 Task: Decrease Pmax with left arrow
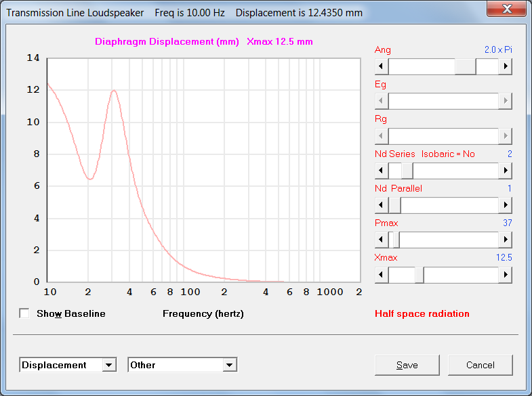(x=382, y=240)
